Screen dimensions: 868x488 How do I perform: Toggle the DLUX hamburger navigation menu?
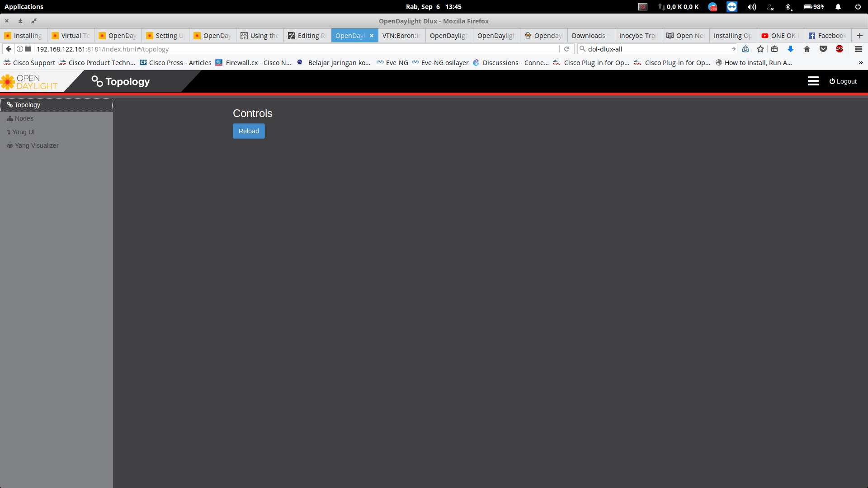click(813, 81)
